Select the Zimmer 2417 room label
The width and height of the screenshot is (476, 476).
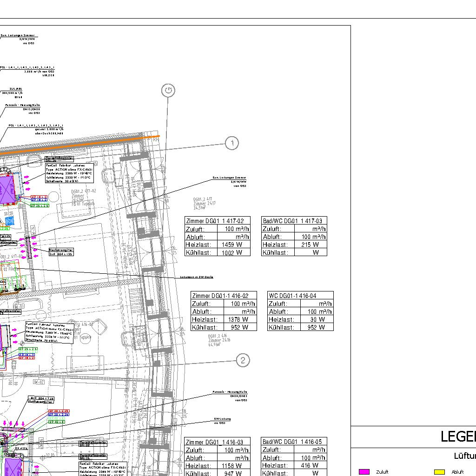coord(205,204)
